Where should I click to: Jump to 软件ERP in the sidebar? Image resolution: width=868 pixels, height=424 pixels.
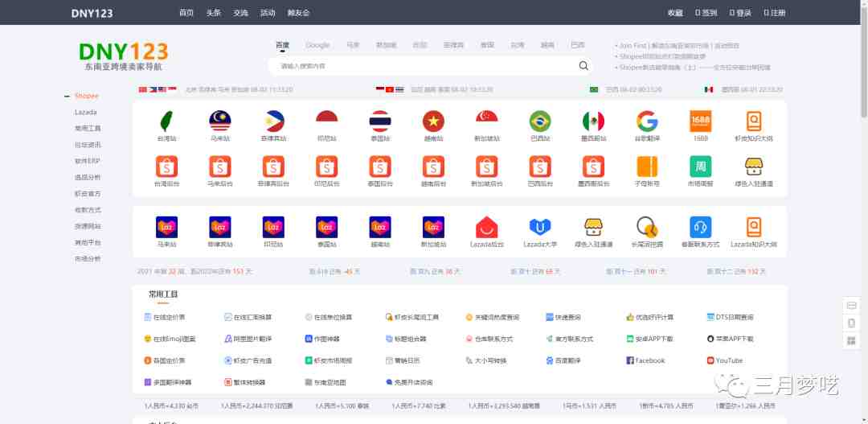[x=88, y=161]
